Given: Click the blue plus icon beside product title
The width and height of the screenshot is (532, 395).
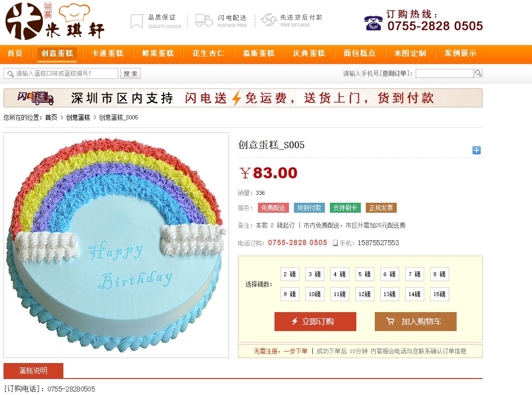Looking at the screenshot, I should pos(477,150).
